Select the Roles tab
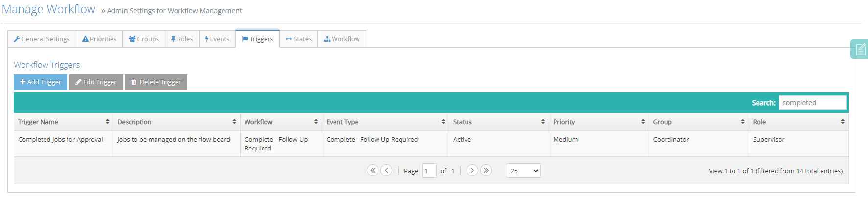Viewport: 868px width, 200px height. pos(182,39)
